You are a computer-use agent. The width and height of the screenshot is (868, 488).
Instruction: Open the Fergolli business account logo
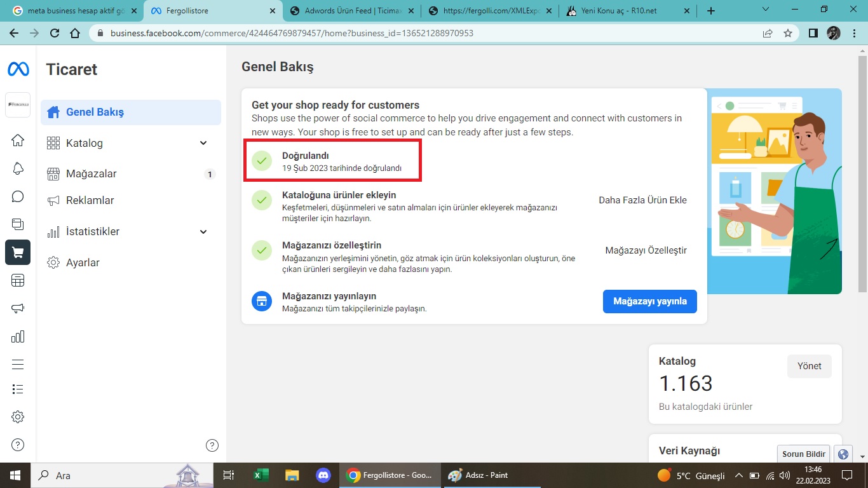click(18, 105)
